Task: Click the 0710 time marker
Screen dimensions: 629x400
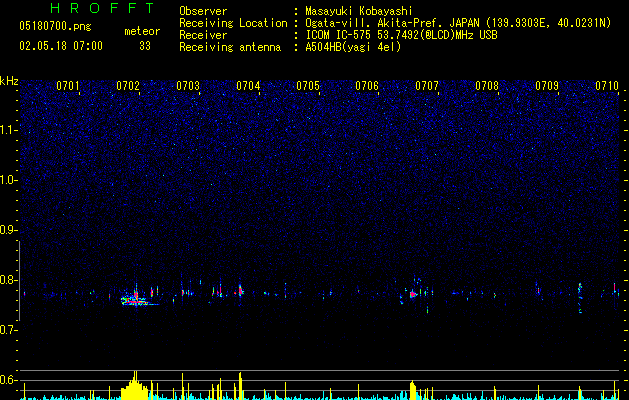Action: click(607, 86)
